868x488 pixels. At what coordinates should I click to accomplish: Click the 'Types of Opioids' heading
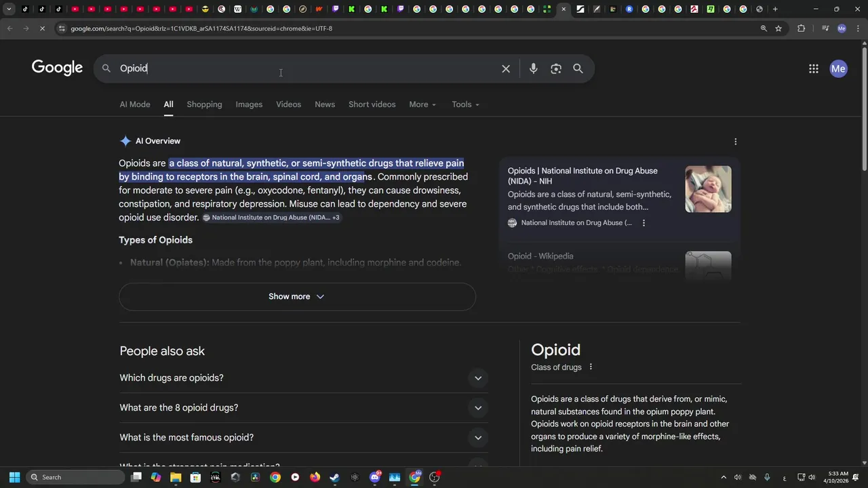click(155, 240)
